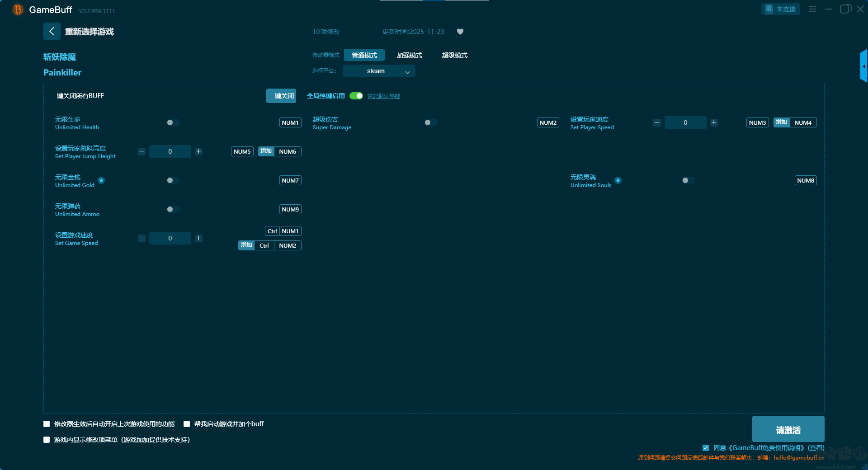The image size is (868, 470).
Task: Click the star badge beside Unlimited Souls
Action: pyautogui.click(x=618, y=180)
